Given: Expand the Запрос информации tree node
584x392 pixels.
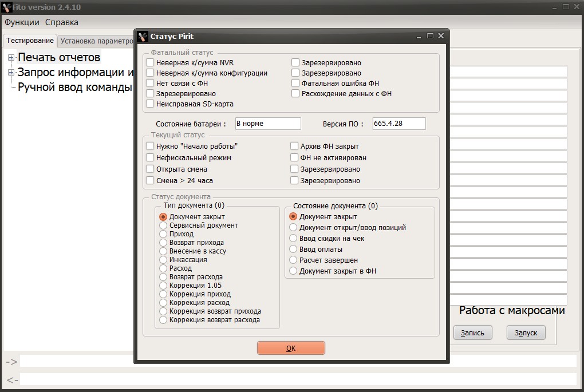Looking at the screenshot, I should click(x=11, y=73).
